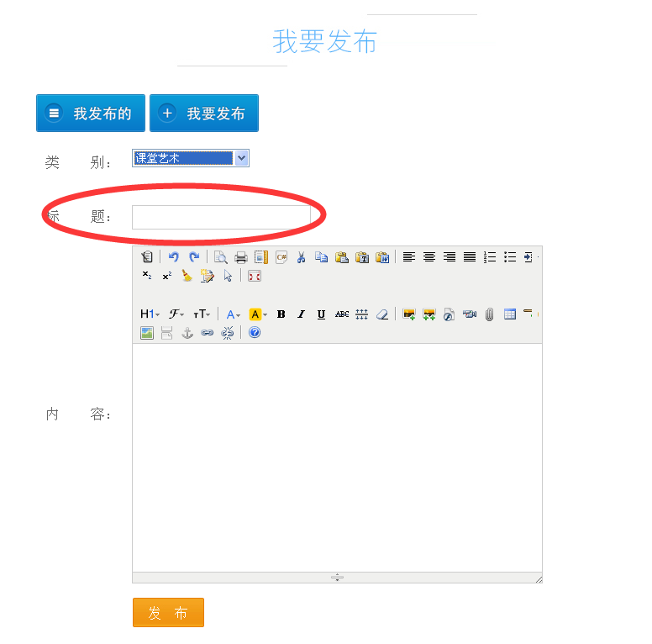Screen dimensions: 652x644
Task: Open the H1 paragraph format dropdown
Action: point(150,314)
